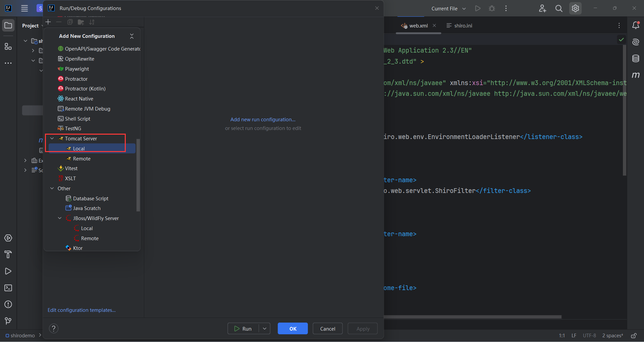Choose the Protractor (Kotlin) entry
This screenshot has height=342, width=644.
82,89
